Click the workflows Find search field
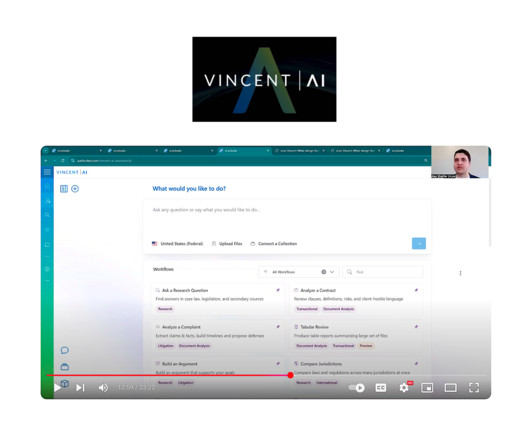 (383, 272)
